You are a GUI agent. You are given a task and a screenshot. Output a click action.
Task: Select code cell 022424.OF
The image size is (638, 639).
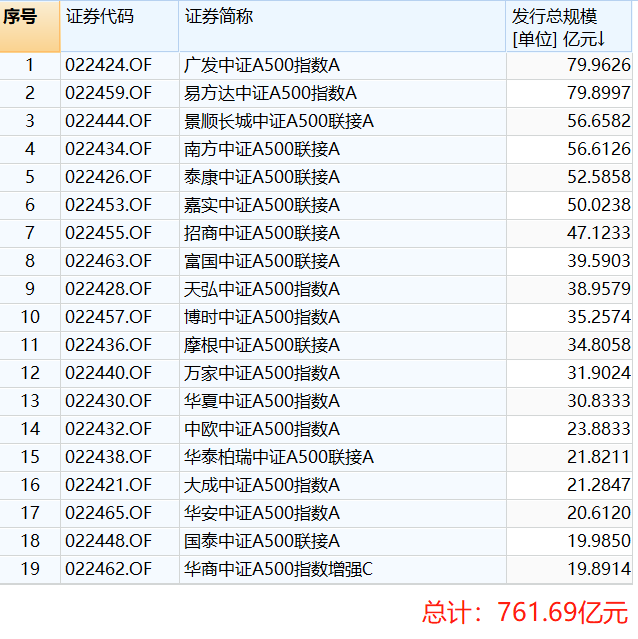[x=119, y=65]
